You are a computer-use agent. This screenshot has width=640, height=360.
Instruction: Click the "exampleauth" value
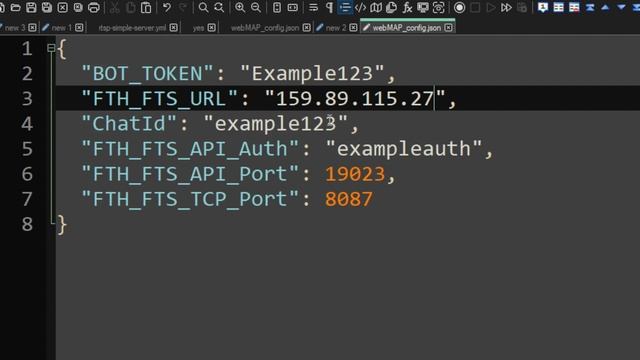click(x=404, y=149)
